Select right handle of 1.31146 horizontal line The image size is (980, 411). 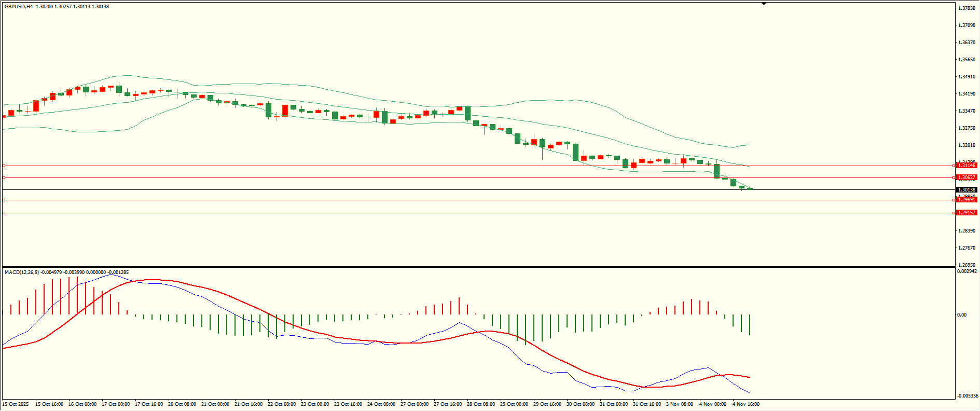(954, 166)
